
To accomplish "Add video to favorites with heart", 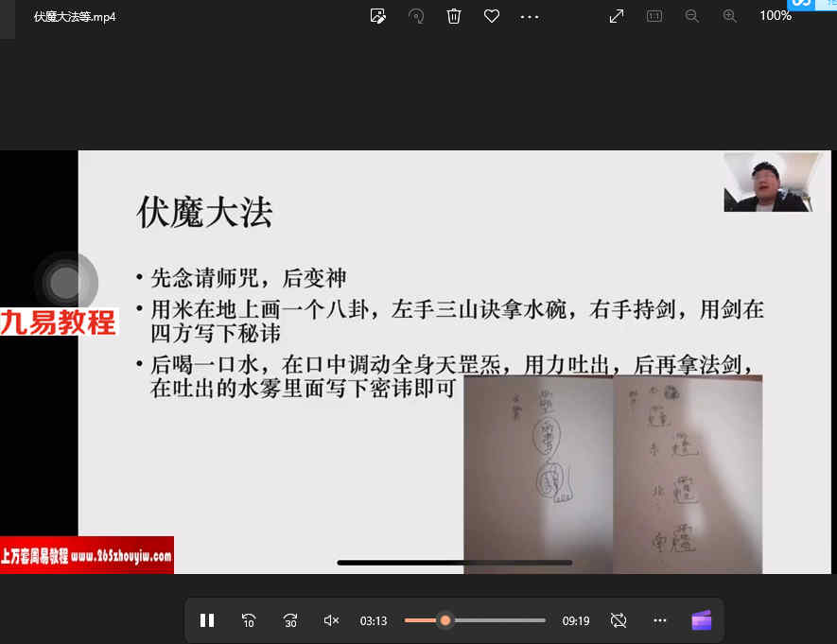I will [491, 16].
